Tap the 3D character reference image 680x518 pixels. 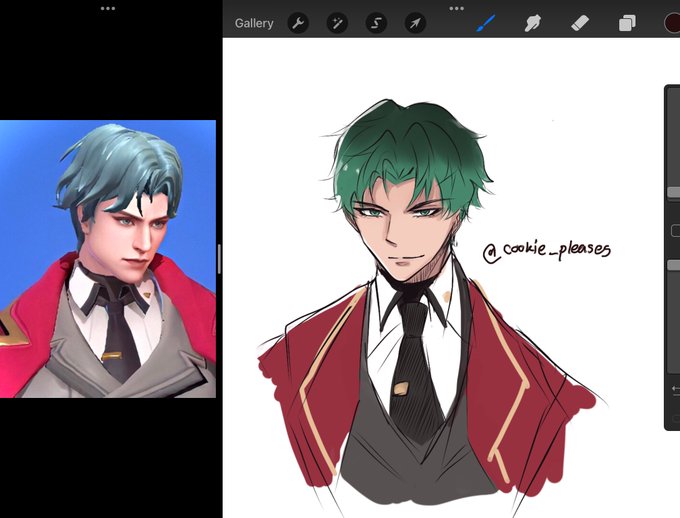point(108,259)
